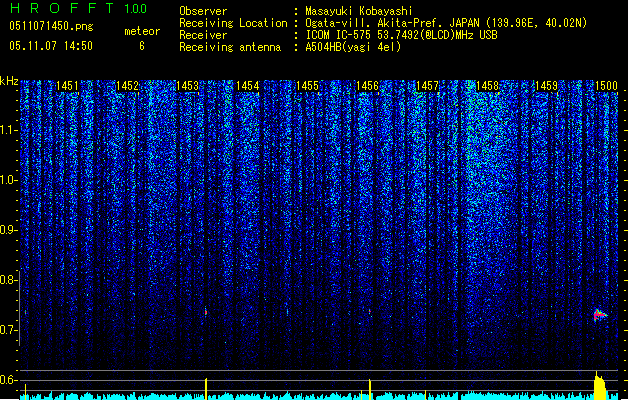Viewport: 629px width, 400px height.
Task: Click the large meteor echo near 1500
Action: tap(600, 315)
